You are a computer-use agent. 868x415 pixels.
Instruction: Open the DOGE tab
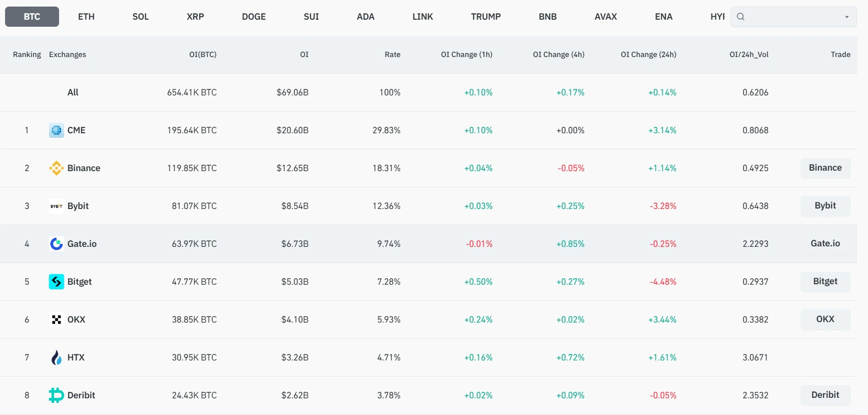click(253, 17)
